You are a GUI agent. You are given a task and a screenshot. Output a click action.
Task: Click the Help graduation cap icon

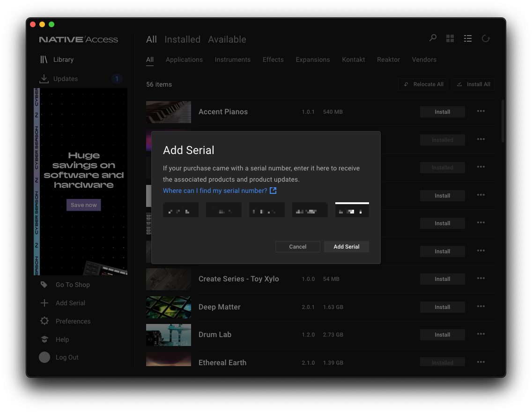pos(44,339)
